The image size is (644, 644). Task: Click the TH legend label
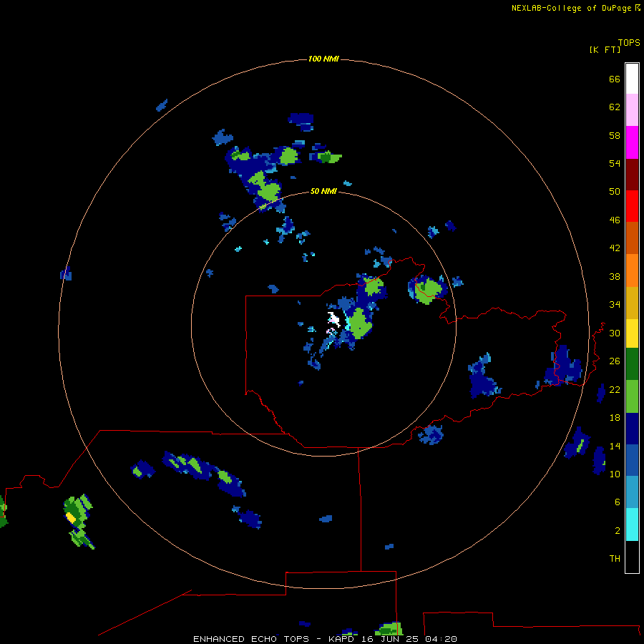[615, 559]
